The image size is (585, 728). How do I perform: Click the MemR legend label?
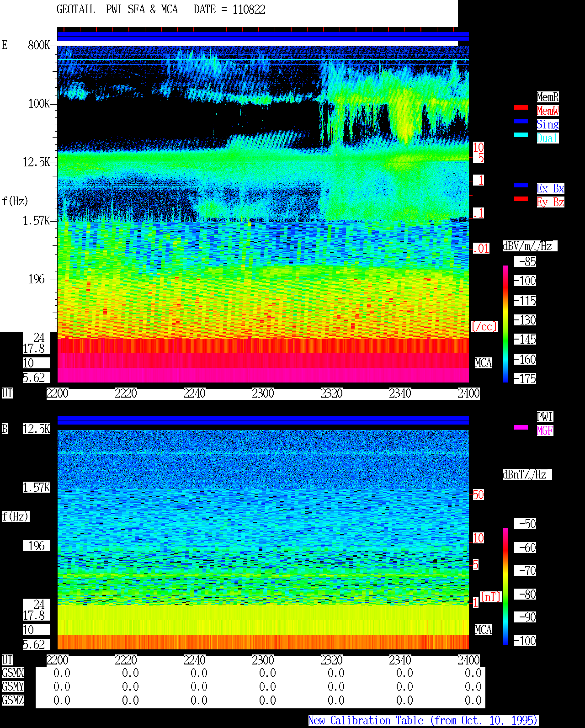tap(548, 97)
